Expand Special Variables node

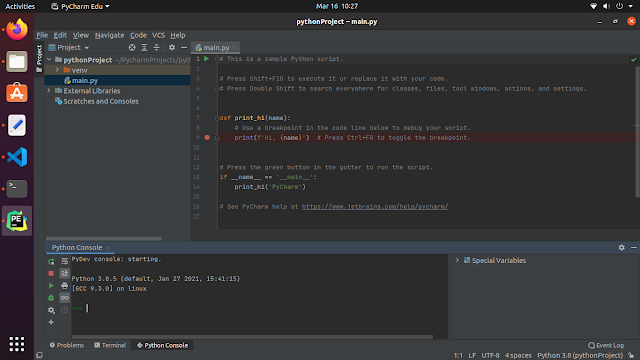pyautogui.click(x=457, y=260)
